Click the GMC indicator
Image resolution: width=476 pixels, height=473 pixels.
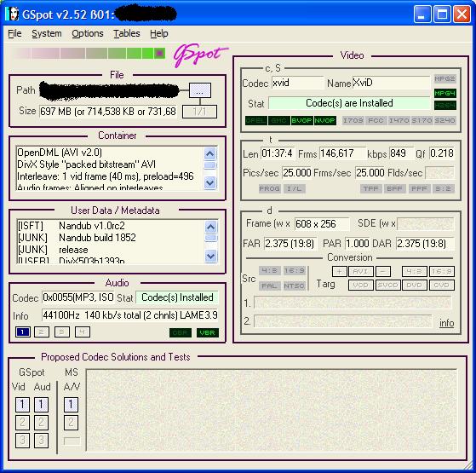click(x=279, y=121)
